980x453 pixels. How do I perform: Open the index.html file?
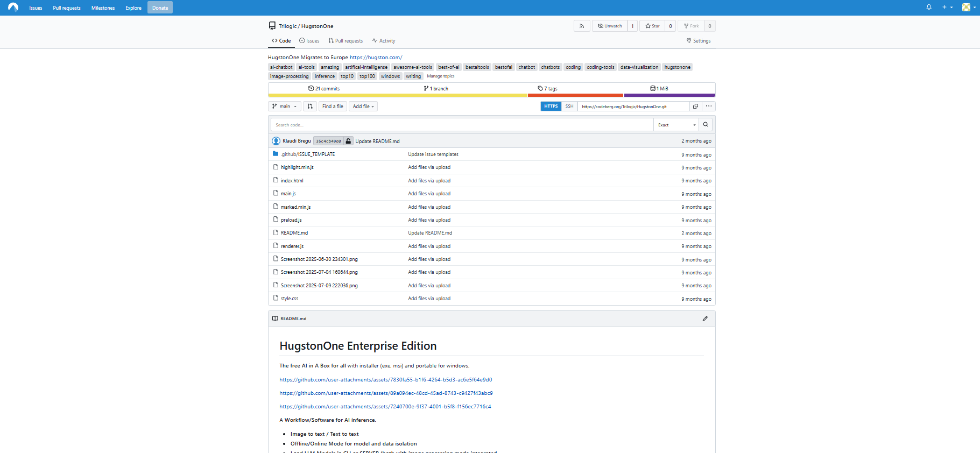point(292,181)
